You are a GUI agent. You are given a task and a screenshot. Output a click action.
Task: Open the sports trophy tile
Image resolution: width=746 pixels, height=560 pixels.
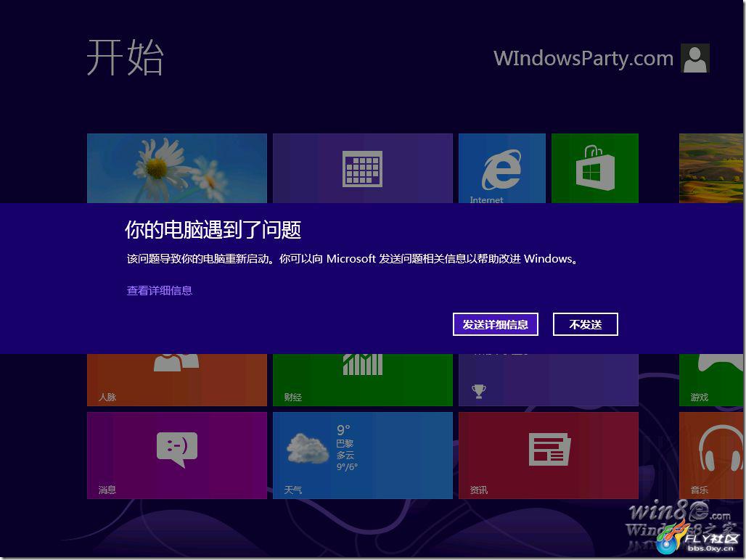(549, 380)
